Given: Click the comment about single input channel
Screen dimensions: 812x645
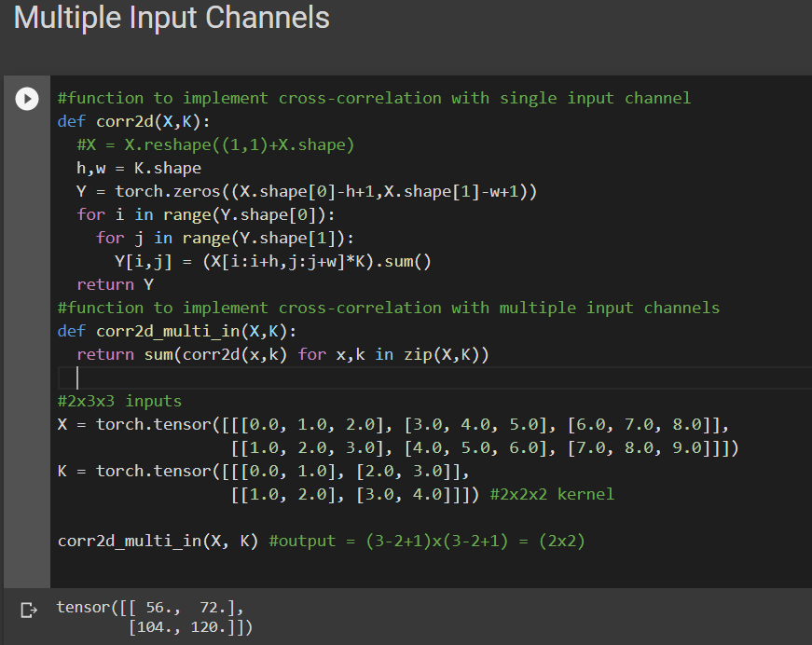Looking at the screenshot, I should pyautogui.click(x=374, y=99).
